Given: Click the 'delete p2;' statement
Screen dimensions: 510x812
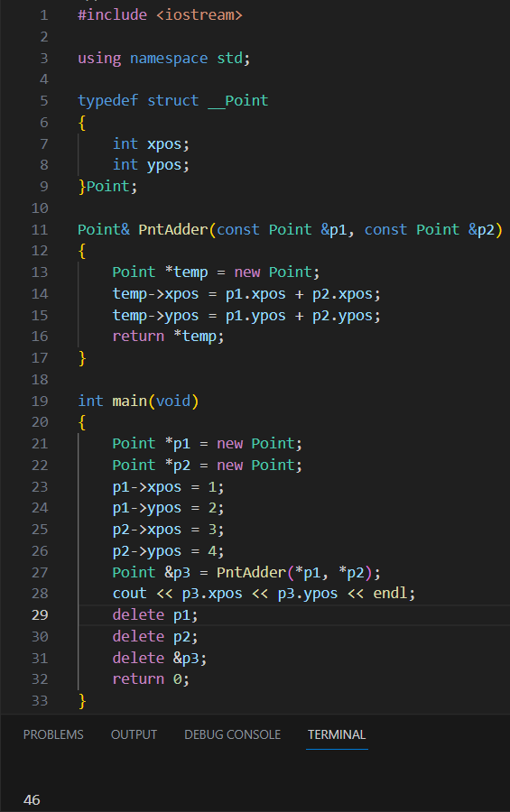Looking at the screenshot, I should pos(155,637).
